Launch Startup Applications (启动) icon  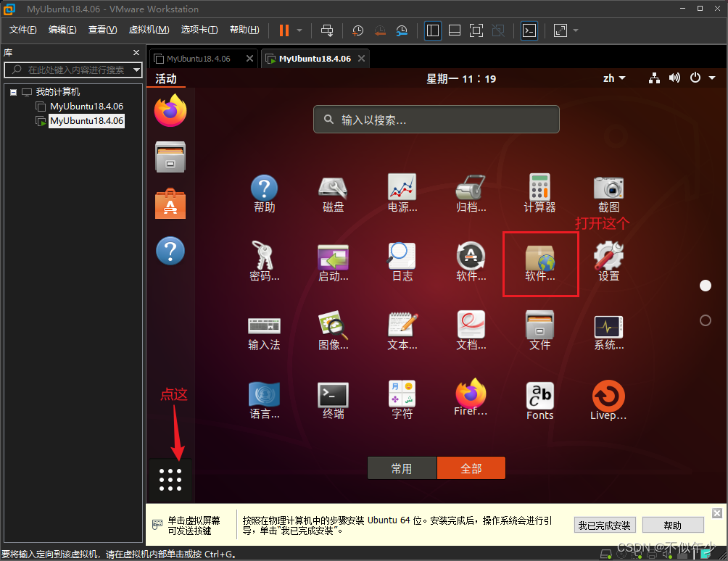click(x=333, y=262)
